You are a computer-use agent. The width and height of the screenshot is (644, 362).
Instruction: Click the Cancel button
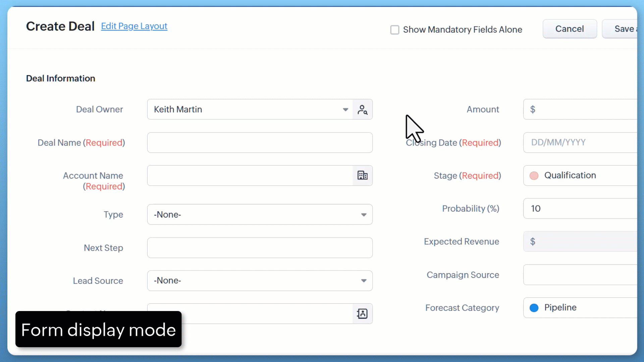(x=570, y=29)
